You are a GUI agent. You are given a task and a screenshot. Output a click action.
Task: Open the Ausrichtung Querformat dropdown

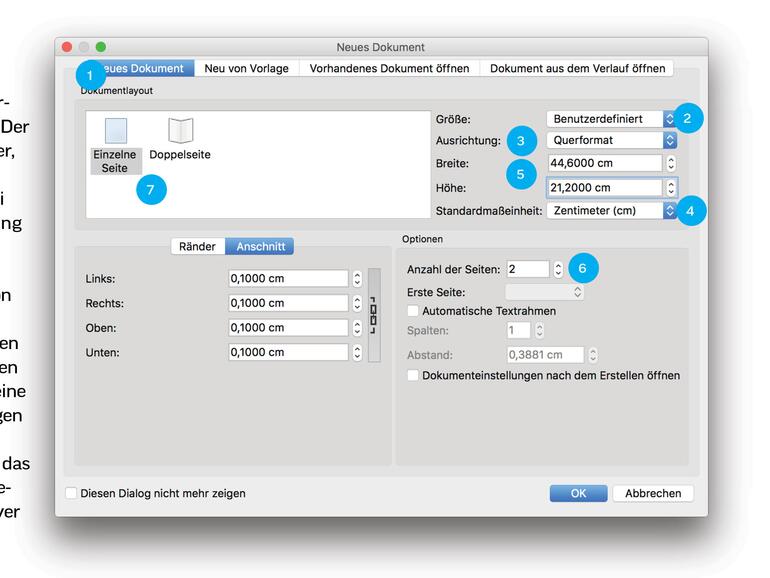(611, 141)
